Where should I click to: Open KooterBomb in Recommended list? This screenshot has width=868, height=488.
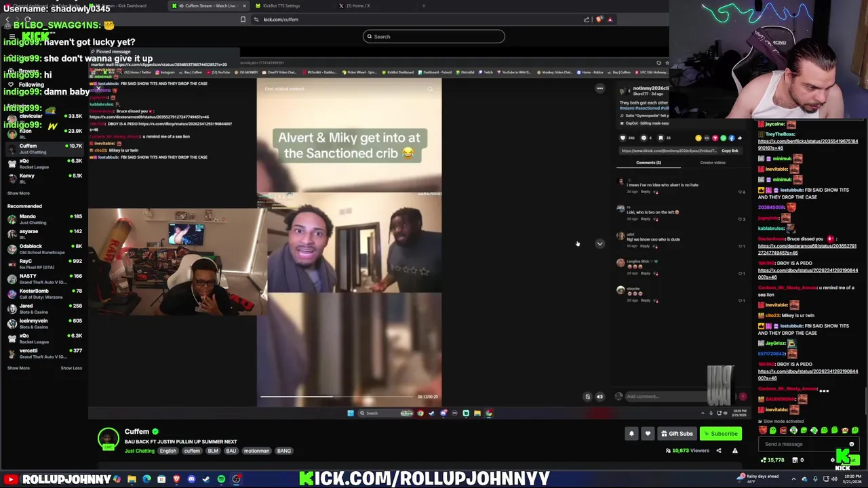pos(44,293)
